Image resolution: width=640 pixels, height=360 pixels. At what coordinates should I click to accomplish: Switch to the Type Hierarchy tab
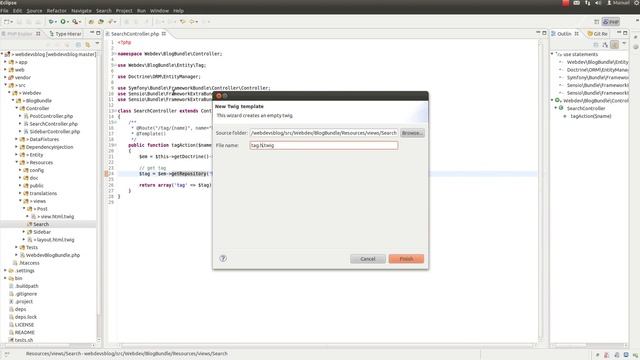[65, 34]
